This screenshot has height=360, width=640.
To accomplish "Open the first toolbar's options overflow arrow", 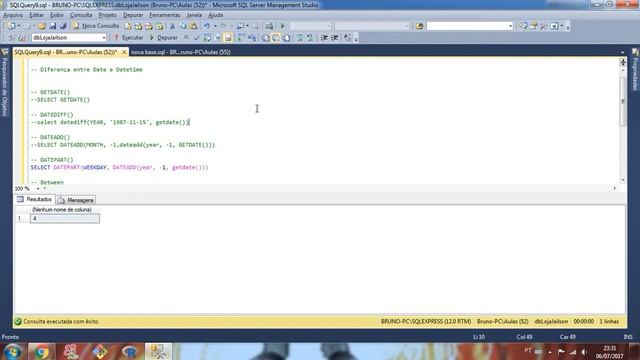I will coord(568,27).
